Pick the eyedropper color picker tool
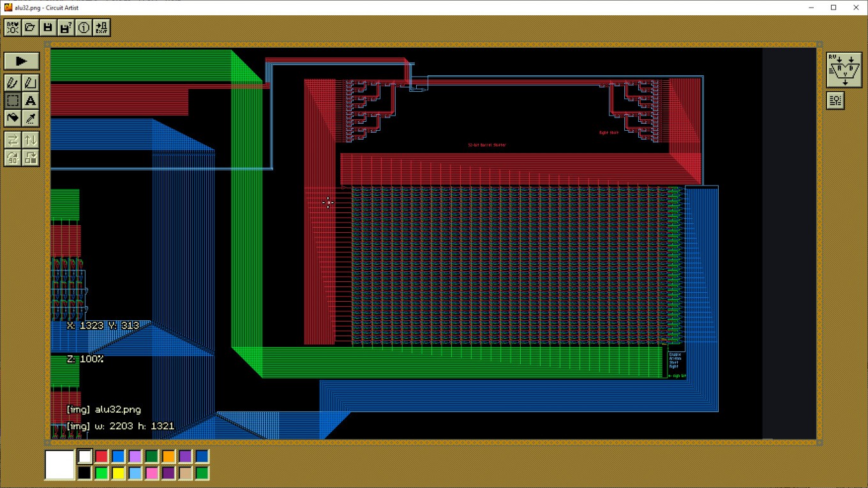This screenshot has height=488, width=868. click(31, 119)
